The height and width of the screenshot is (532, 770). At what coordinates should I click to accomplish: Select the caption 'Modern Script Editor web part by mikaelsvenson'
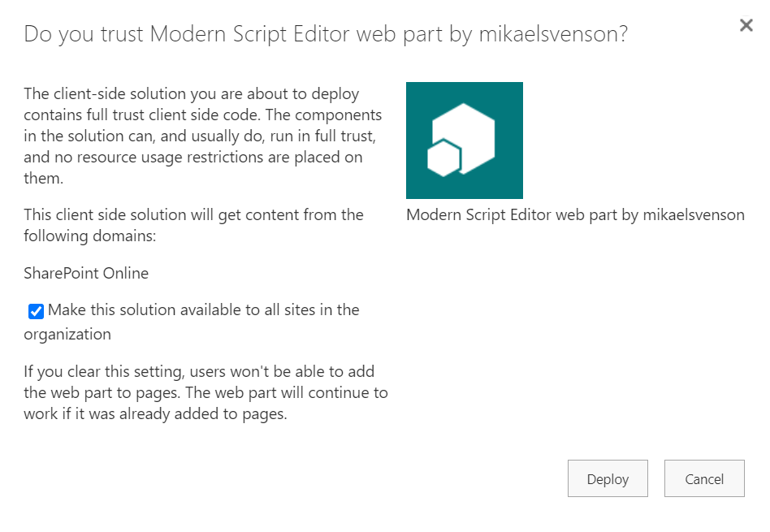click(x=575, y=214)
